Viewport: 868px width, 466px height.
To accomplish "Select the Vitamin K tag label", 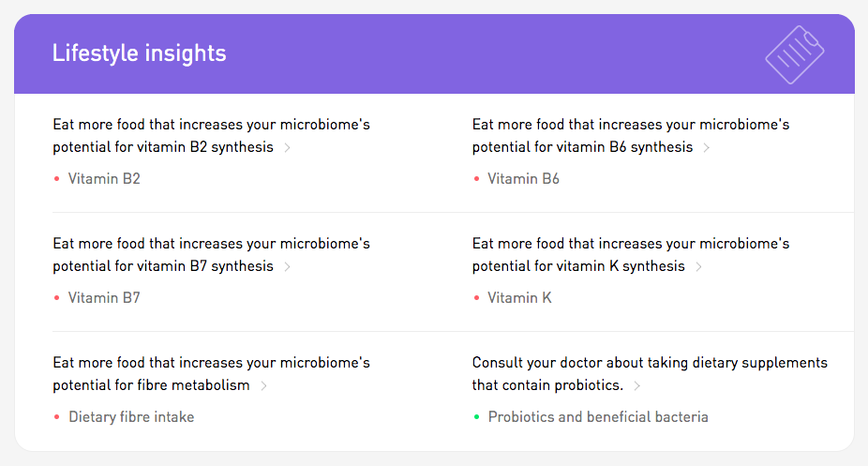I will 519,298.
